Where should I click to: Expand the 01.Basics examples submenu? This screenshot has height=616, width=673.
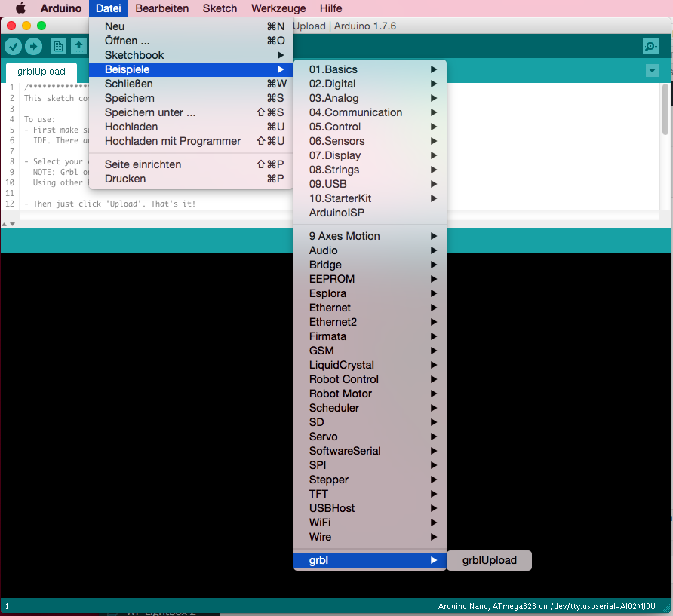[370, 69]
